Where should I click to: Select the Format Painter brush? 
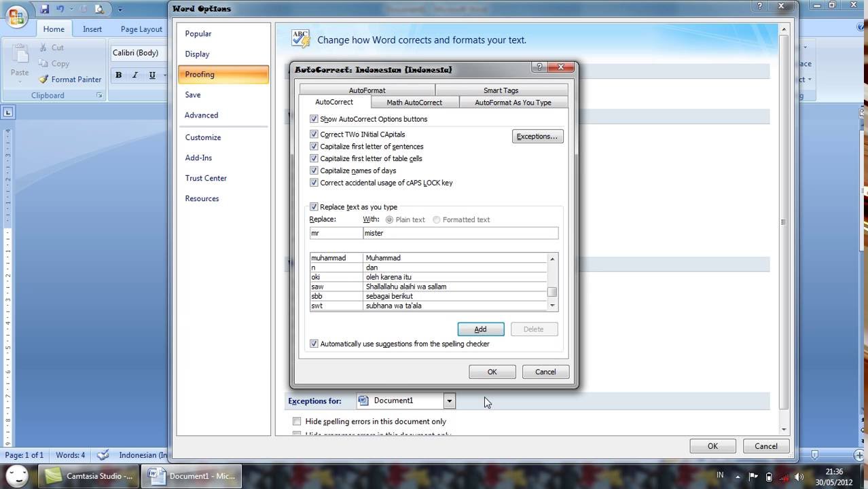coord(44,79)
